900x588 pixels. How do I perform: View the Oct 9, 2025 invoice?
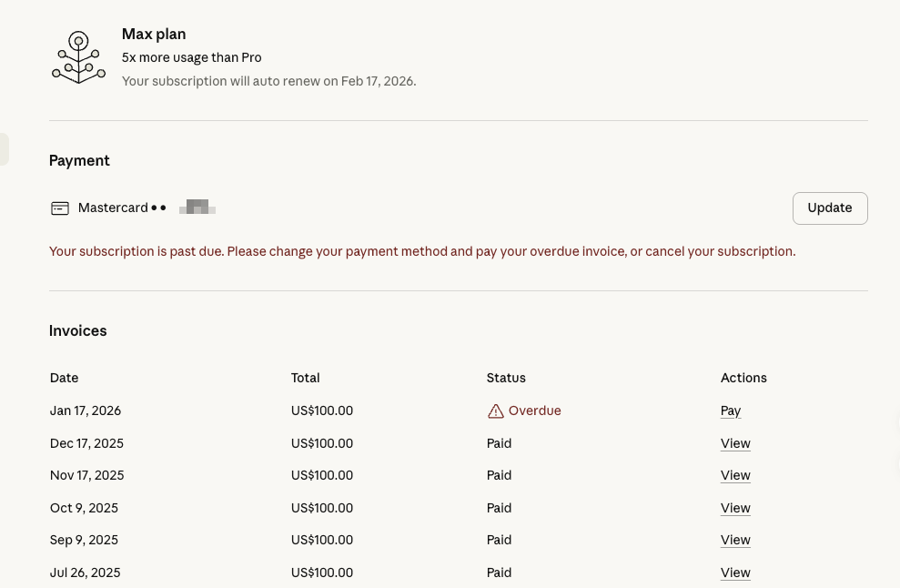[x=735, y=508]
